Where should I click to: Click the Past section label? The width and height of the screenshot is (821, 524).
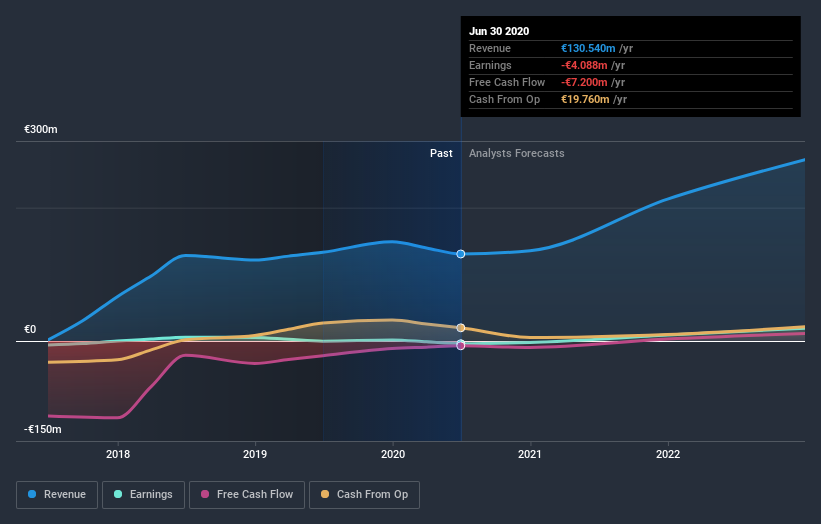[x=441, y=153]
